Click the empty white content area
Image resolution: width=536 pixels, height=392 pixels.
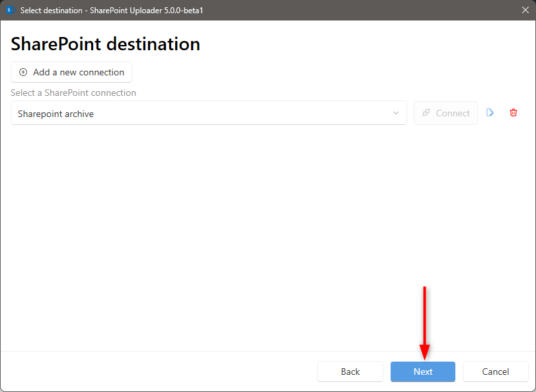198,231
